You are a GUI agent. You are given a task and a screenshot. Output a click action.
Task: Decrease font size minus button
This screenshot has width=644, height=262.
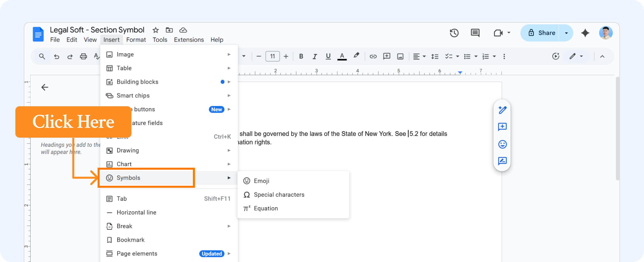[259, 56]
